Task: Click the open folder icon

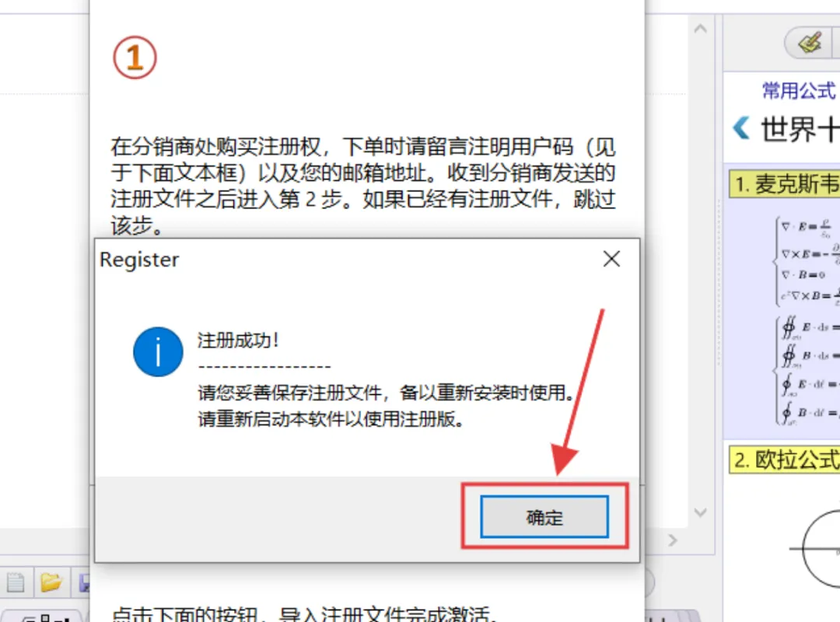Action: point(51,582)
